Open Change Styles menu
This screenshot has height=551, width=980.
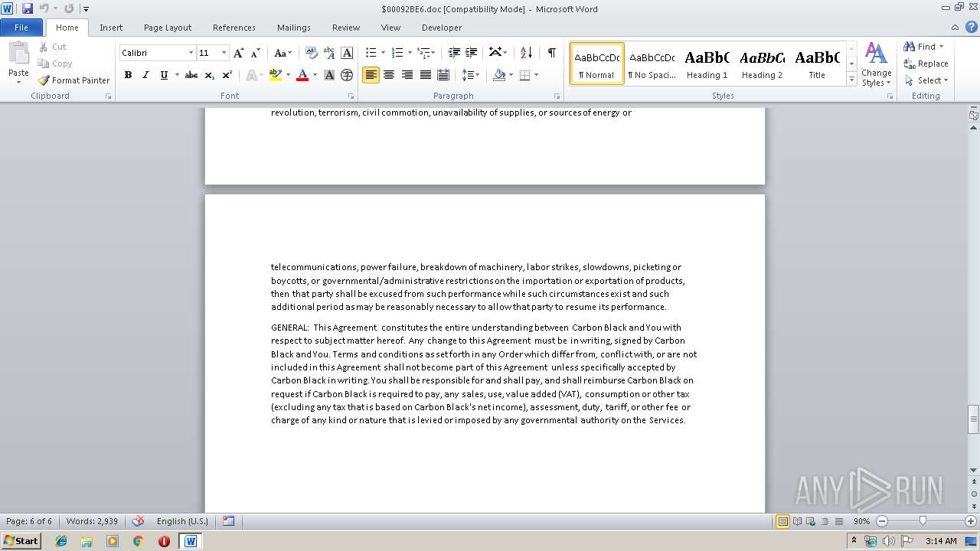[x=876, y=65]
